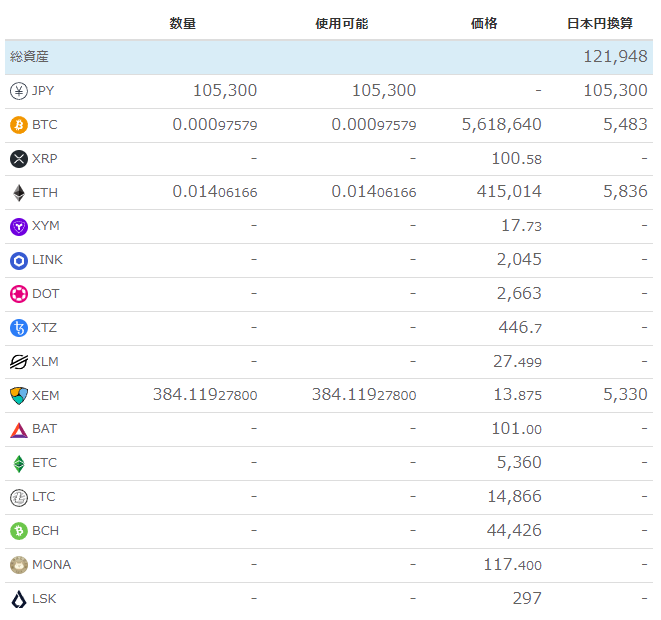Select the BAT currency label
The height and width of the screenshot is (620, 661).
pos(44,429)
